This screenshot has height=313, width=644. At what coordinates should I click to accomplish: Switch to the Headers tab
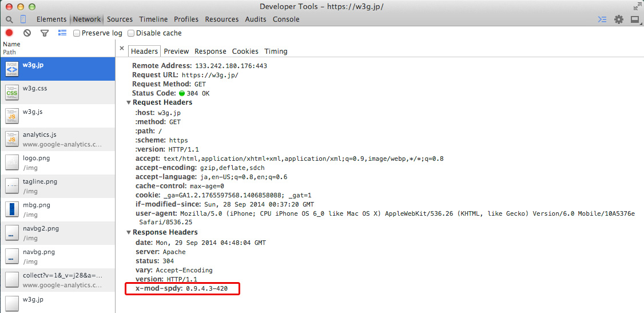coord(144,51)
